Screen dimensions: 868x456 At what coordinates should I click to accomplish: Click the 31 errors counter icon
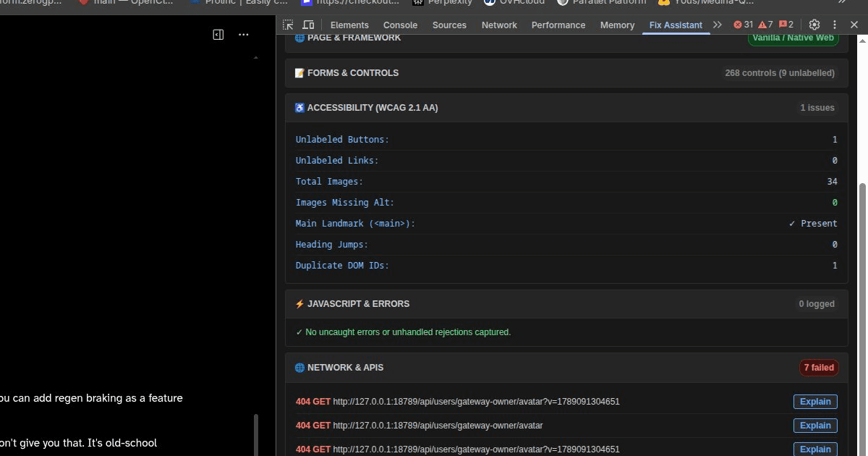743,25
